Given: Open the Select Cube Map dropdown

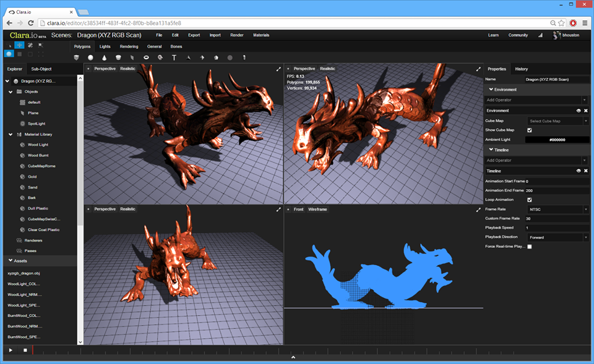Looking at the screenshot, I should [x=557, y=121].
